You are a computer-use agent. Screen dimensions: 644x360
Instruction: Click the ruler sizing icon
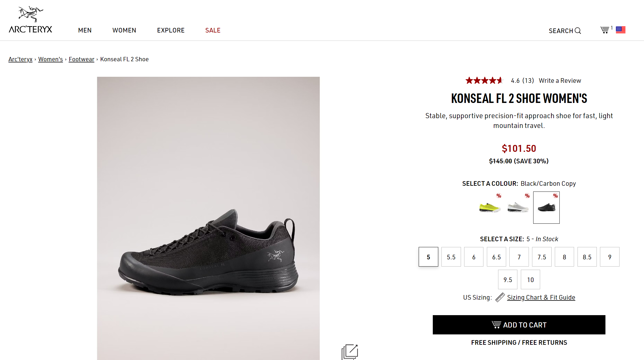pyautogui.click(x=500, y=297)
